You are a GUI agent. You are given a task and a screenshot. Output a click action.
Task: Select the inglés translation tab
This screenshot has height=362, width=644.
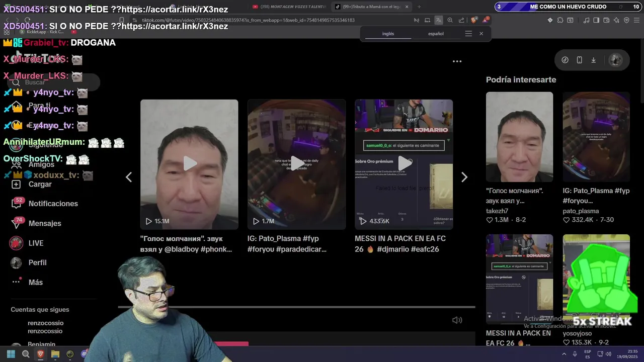click(x=388, y=34)
